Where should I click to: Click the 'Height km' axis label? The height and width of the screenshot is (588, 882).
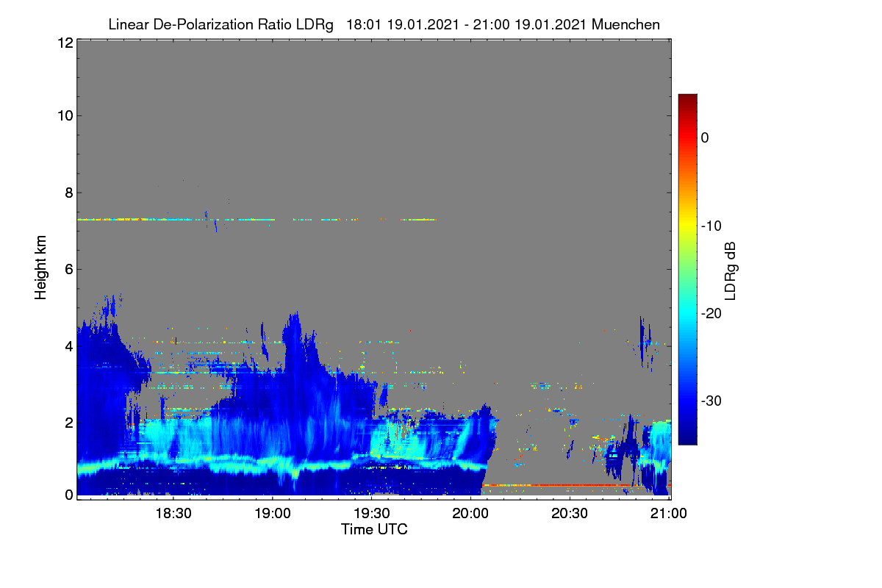(40, 268)
